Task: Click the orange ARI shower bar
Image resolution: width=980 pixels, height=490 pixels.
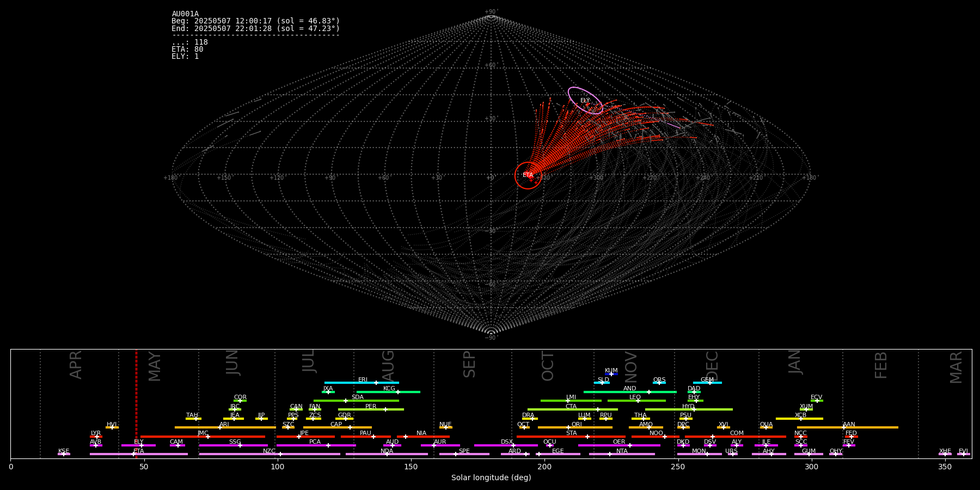Action: (225, 427)
